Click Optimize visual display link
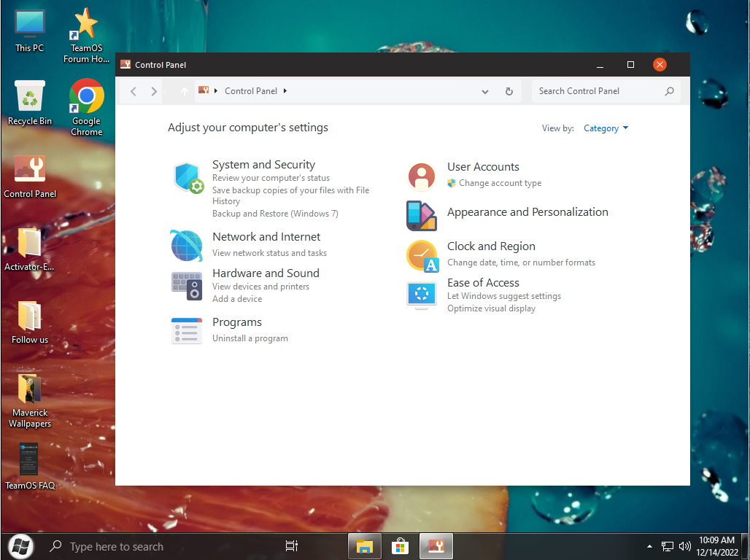This screenshot has height=560, width=750. coord(491,308)
